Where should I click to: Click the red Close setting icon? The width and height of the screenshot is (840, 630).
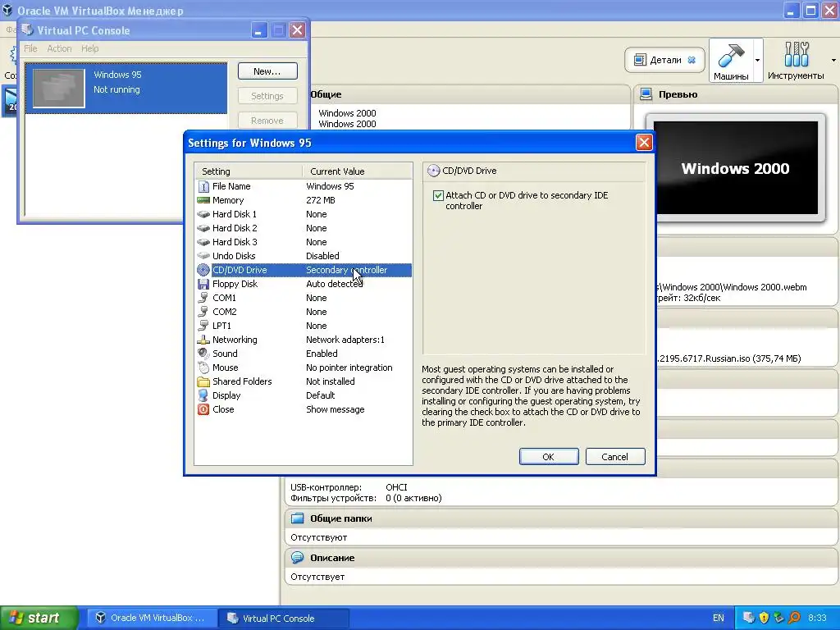tap(203, 409)
